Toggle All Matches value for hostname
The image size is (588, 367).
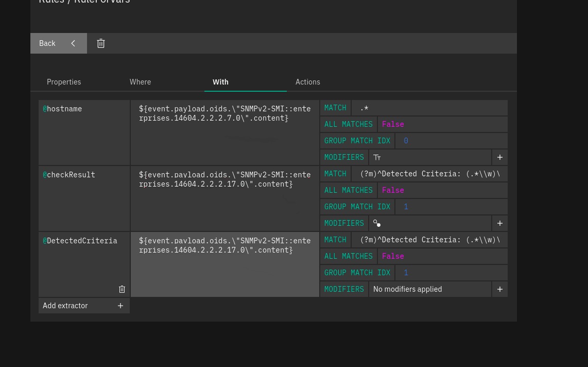(x=393, y=124)
